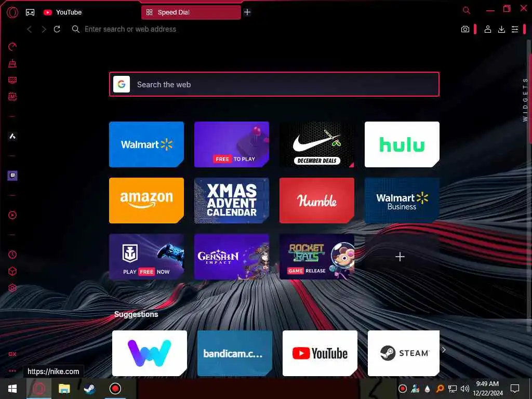Viewport: 532px width, 399px height.
Task: Open Extensions cube in sidebar
Action: pos(12,271)
